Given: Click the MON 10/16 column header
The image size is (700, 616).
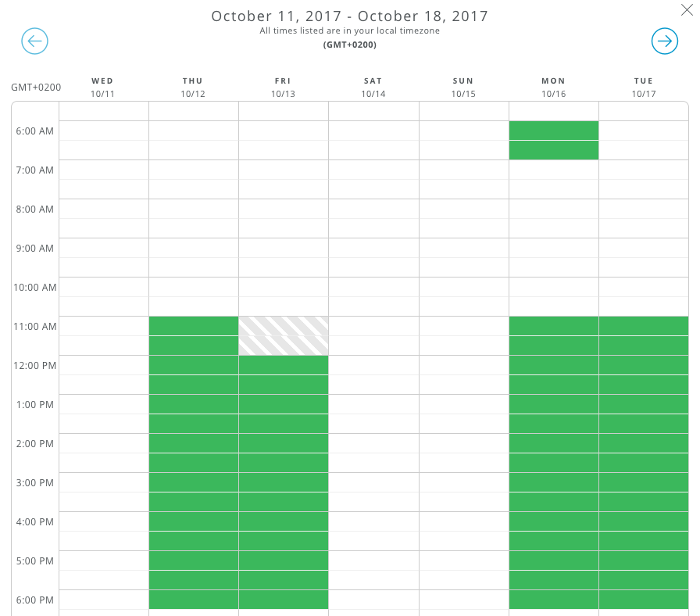Looking at the screenshot, I should [554, 88].
